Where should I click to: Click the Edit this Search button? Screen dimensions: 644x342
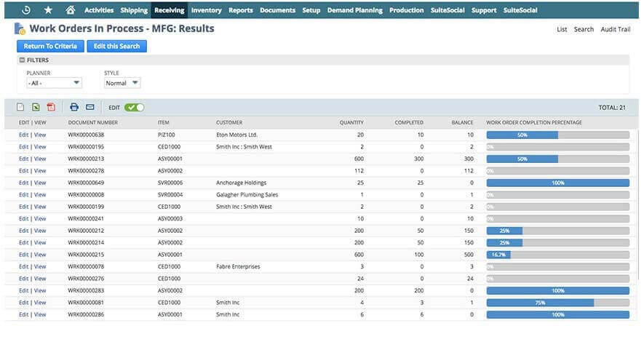pyautogui.click(x=116, y=46)
